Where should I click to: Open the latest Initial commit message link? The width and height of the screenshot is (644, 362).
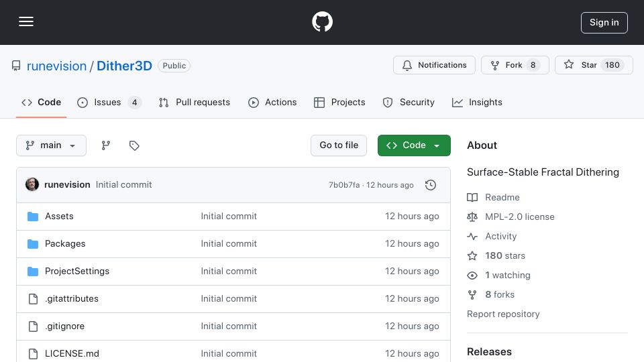[x=123, y=185]
